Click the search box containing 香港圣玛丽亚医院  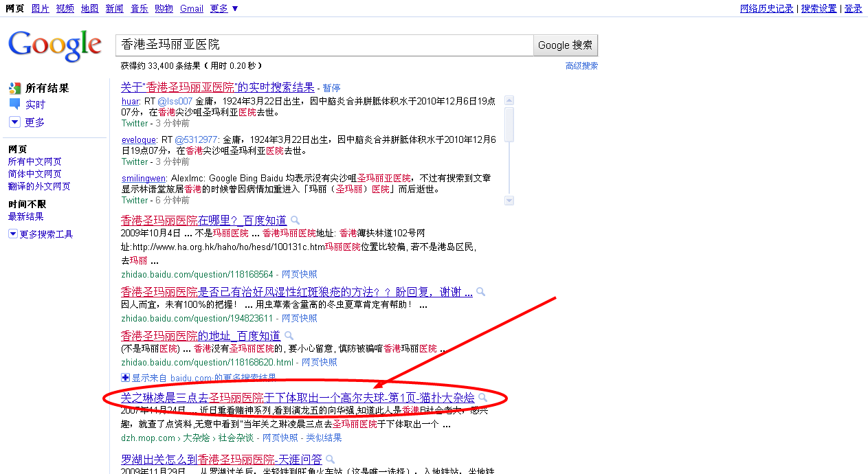(324, 45)
